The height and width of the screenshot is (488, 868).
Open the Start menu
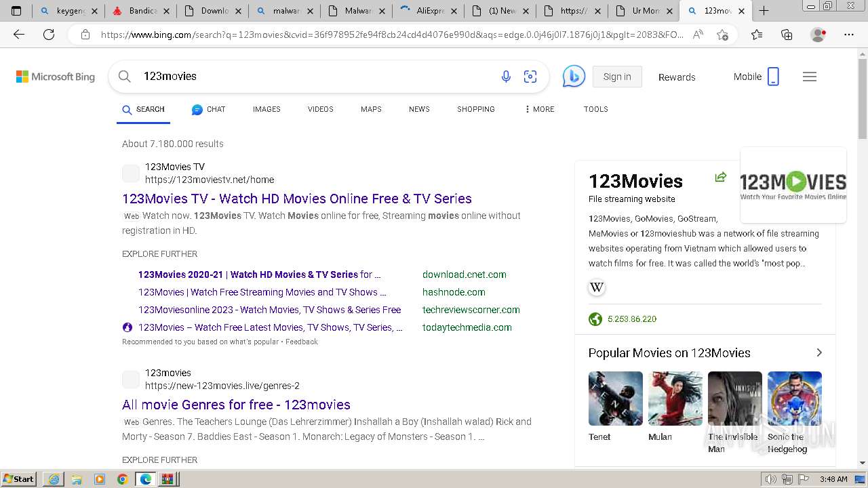click(x=19, y=479)
